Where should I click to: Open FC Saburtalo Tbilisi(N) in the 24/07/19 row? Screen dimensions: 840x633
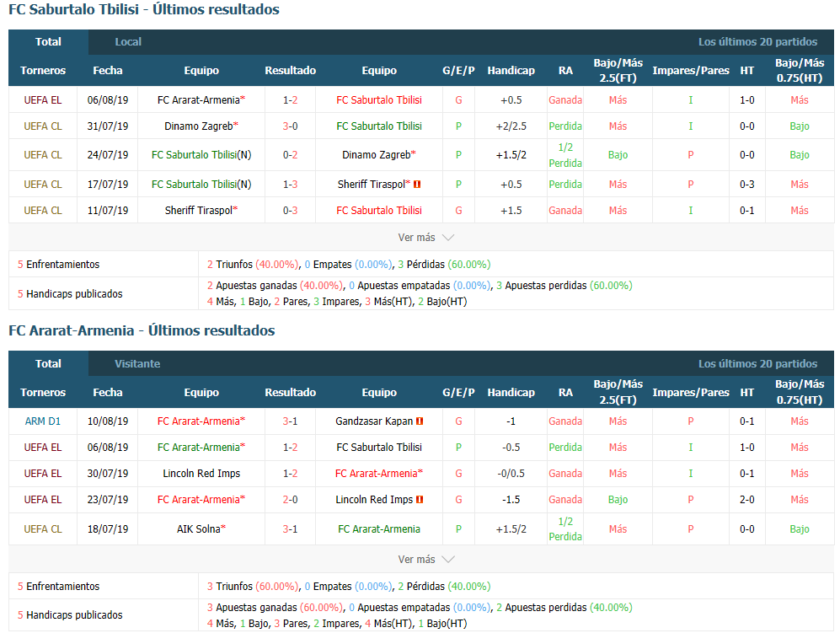pyautogui.click(x=201, y=155)
